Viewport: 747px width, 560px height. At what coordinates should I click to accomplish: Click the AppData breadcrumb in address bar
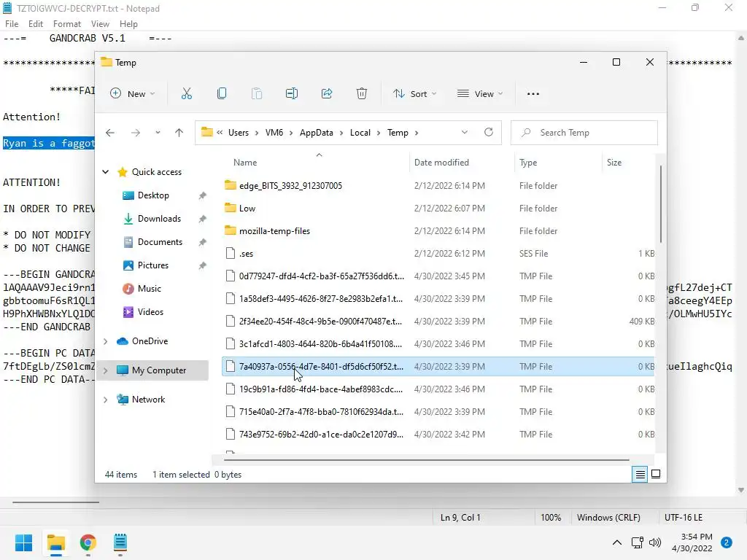pos(317,133)
